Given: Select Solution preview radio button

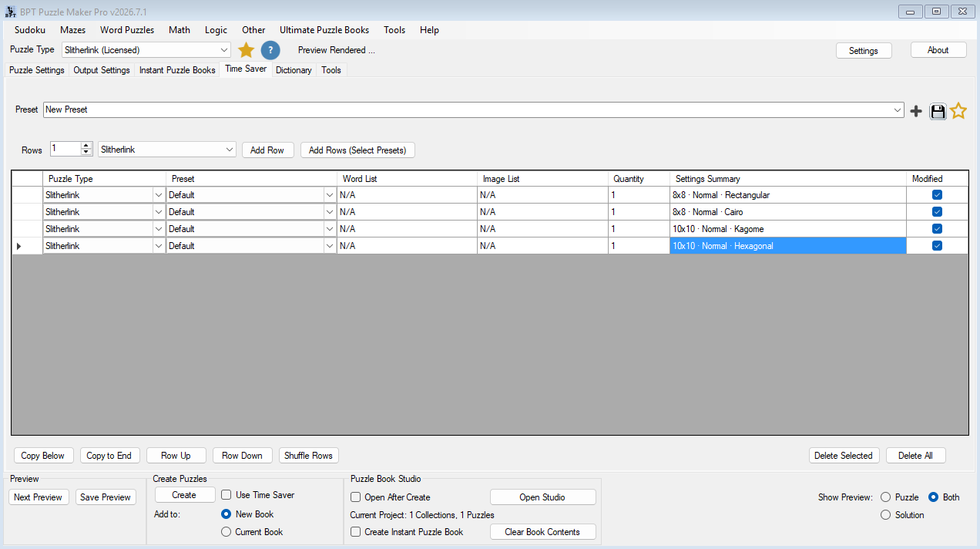Looking at the screenshot, I should click(885, 515).
